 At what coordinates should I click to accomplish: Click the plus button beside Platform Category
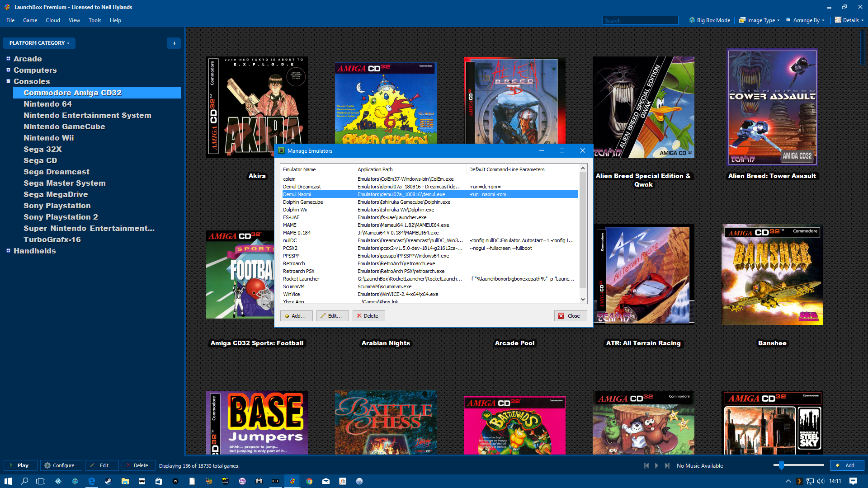click(174, 43)
